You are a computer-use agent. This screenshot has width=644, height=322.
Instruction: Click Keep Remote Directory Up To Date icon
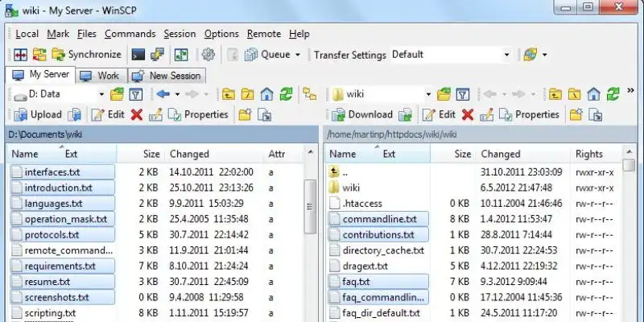click(x=181, y=55)
